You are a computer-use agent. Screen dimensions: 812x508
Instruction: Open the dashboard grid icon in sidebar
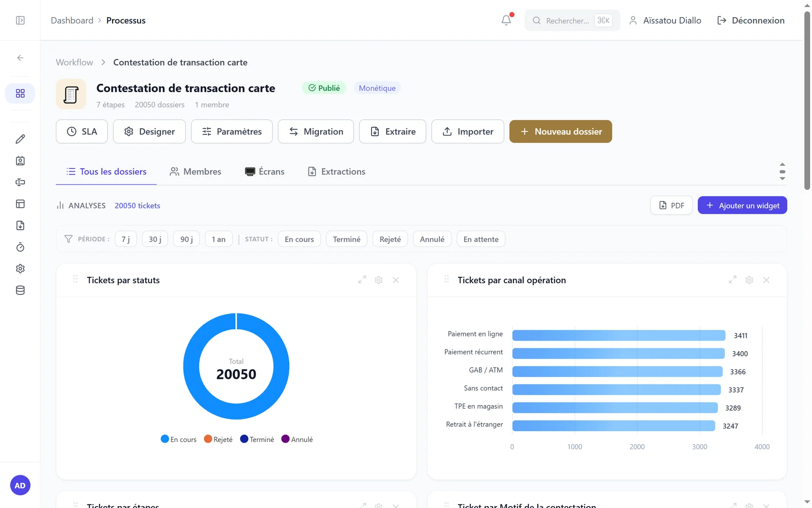[x=20, y=93]
